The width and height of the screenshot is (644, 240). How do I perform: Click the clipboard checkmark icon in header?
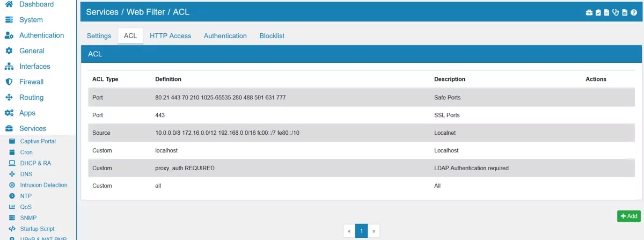tap(598, 12)
